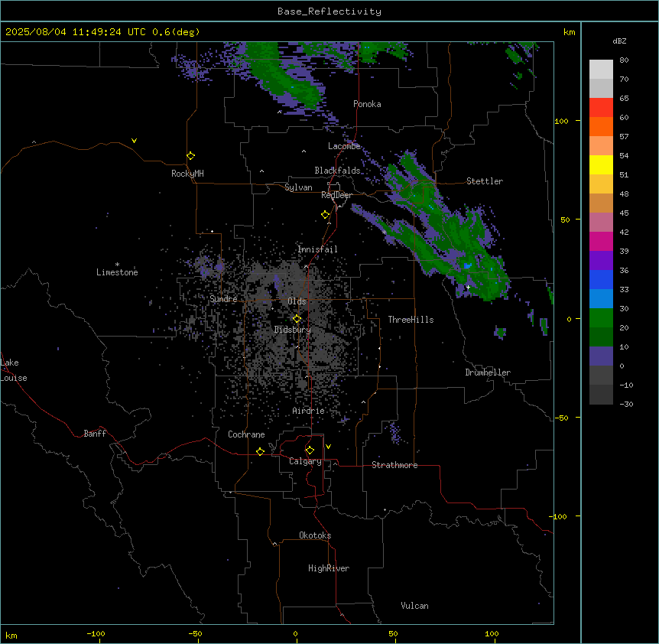Click the Olds city label
659x644 pixels.
tap(297, 301)
